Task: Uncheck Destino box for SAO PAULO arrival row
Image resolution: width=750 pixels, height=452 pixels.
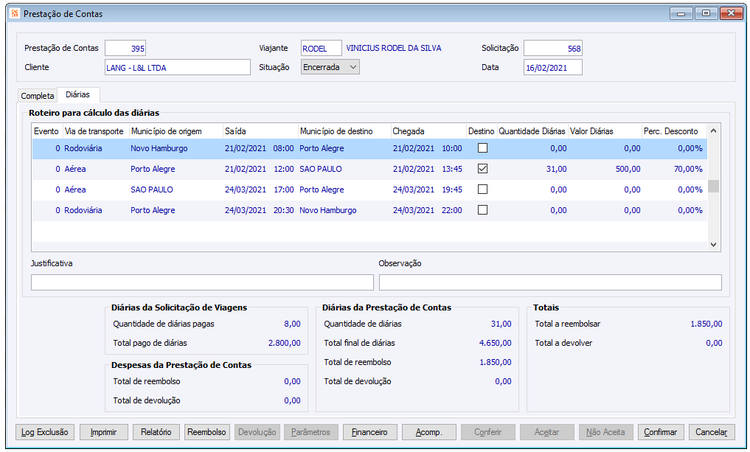Action: pyautogui.click(x=483, y=169)
